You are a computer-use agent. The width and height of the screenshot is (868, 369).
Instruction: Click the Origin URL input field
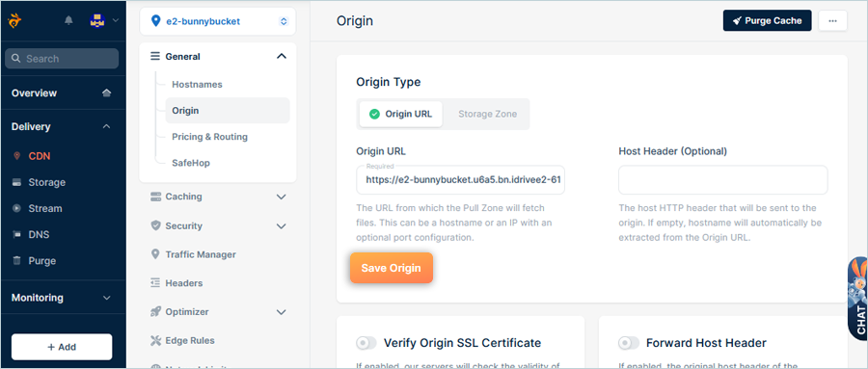[461, 180]
